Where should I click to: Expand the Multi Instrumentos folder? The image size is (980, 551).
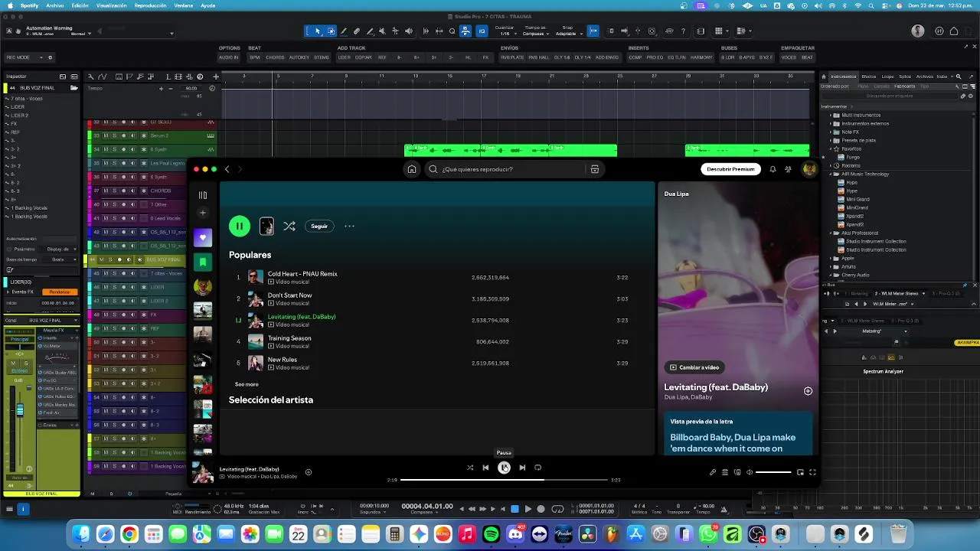pos(831,115)
